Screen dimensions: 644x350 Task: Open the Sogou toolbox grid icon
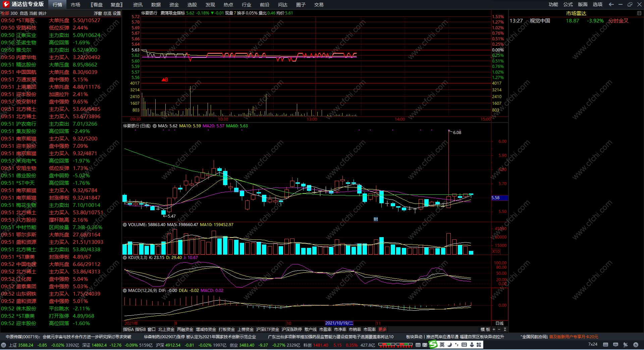479,345
